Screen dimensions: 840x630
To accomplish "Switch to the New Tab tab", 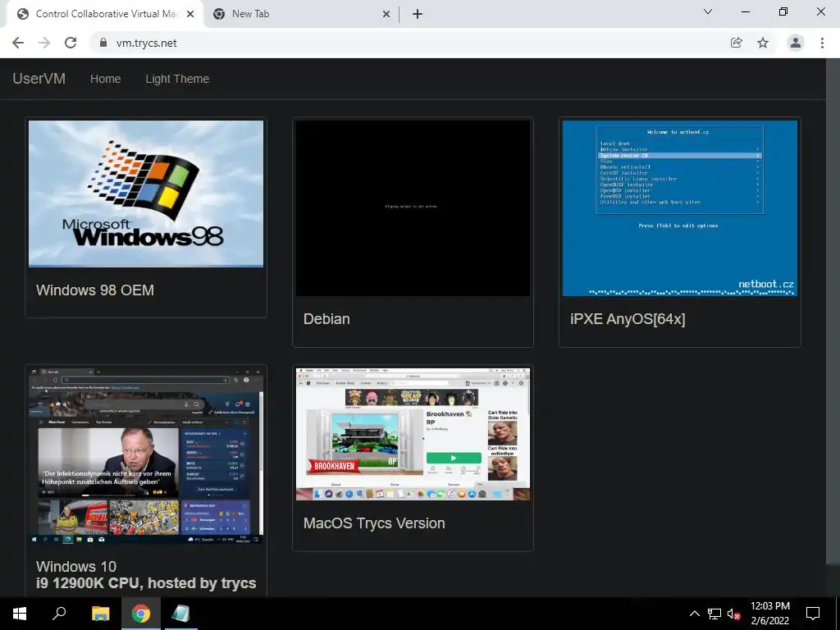I will pyautogui.click(x=301, y=15).
